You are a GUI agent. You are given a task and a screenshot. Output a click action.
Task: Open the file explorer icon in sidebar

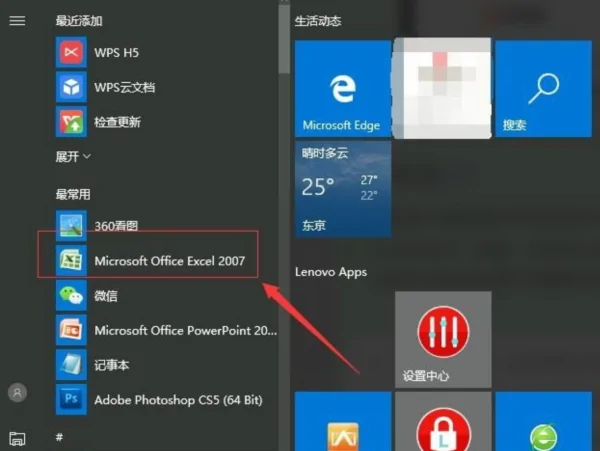coord(16,438)
